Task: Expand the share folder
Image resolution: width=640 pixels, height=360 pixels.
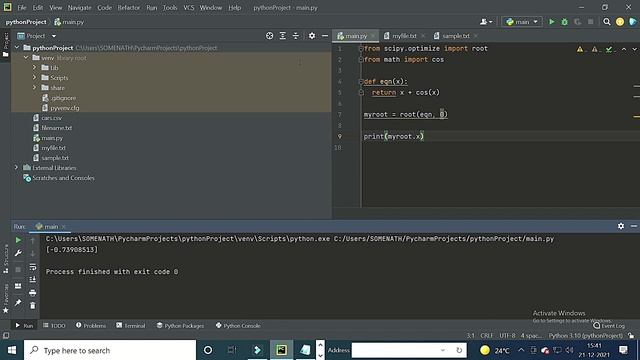Action: [35, 87]
